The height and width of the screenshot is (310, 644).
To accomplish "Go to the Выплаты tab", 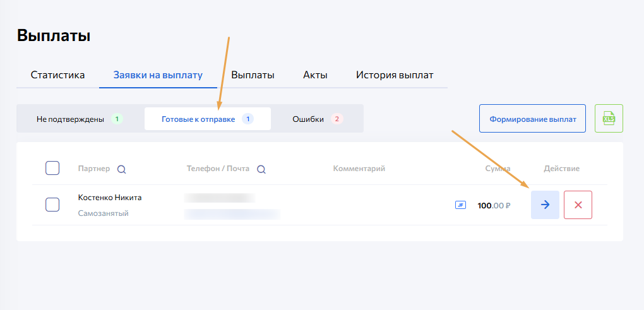I will click(x=253, y=75).
